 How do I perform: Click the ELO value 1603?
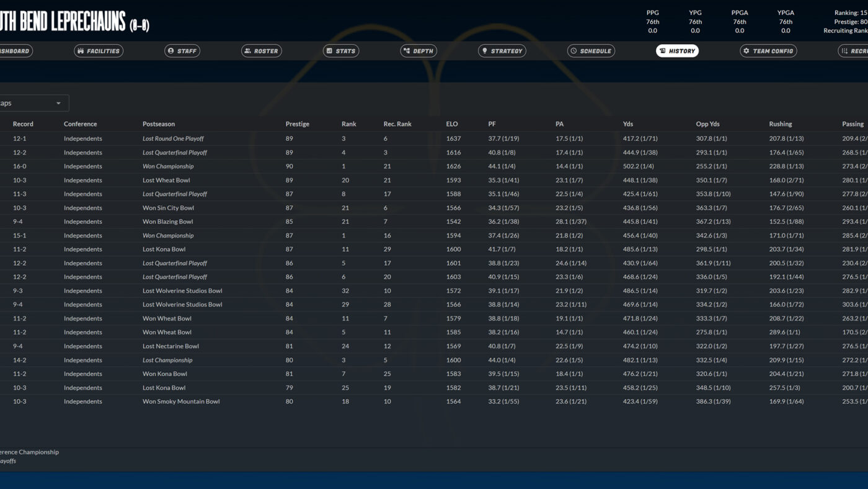453,277
